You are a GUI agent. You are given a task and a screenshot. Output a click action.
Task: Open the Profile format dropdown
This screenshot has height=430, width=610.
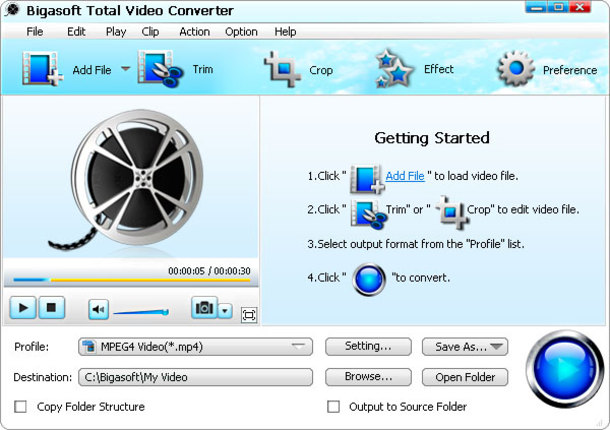195,347
